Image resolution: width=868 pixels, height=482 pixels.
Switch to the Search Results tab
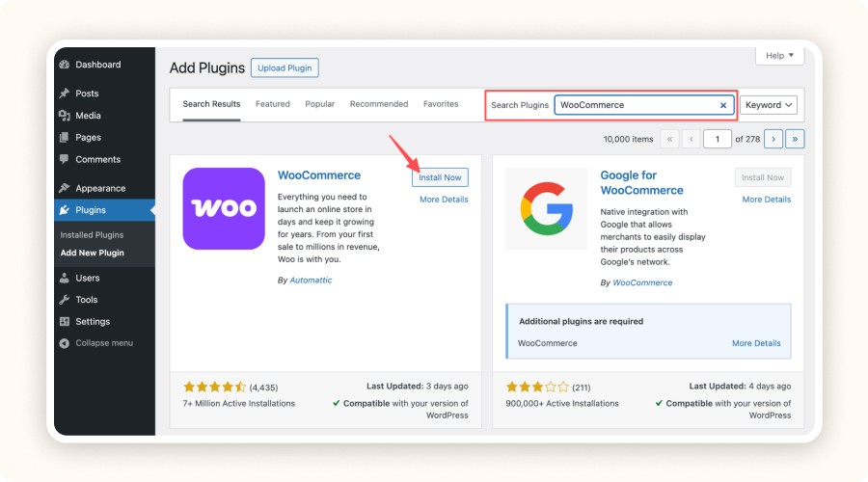coord(211,104)
